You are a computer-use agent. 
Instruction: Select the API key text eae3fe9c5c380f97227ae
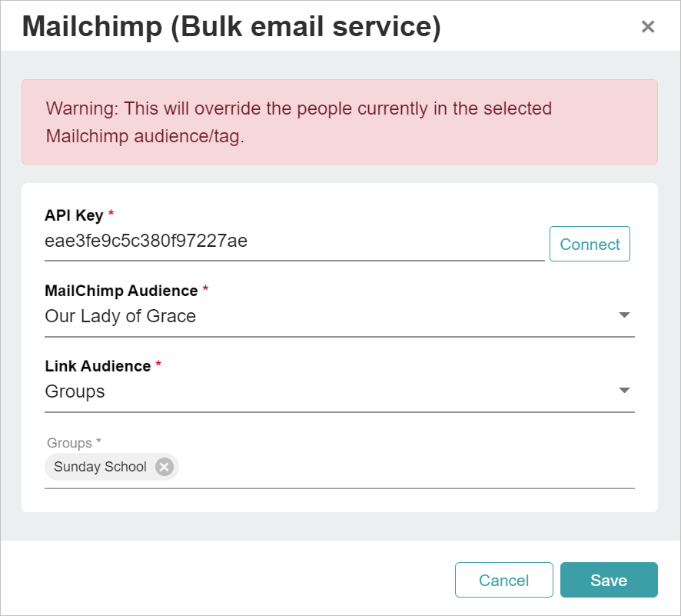pyautogui.click(x=146, y=241)
